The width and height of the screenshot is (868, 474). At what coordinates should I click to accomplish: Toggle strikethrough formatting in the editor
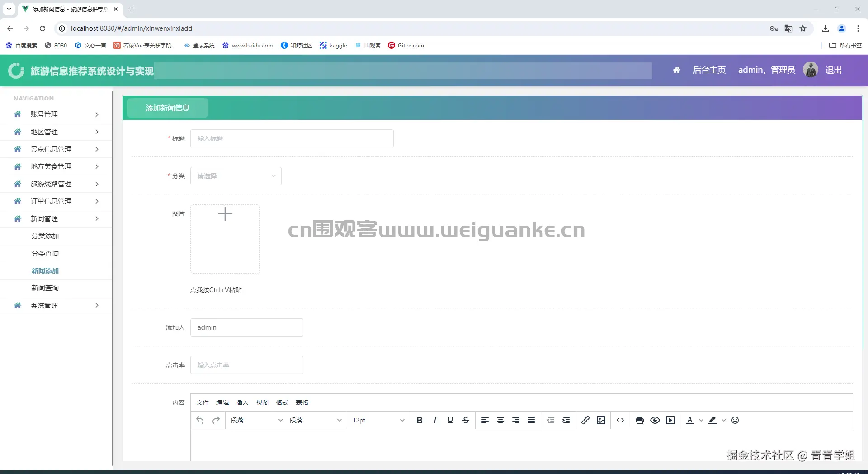pyautogui.click(x=466, y=420)
